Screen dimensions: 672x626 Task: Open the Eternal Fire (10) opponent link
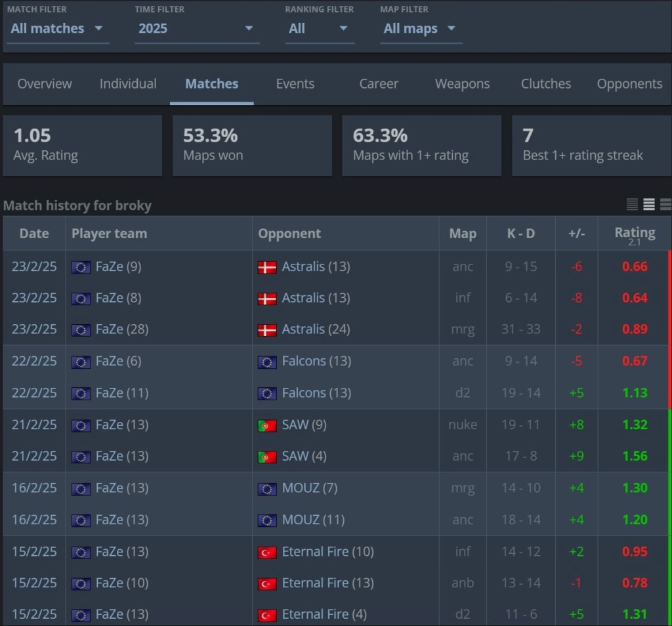pos(328,551)
